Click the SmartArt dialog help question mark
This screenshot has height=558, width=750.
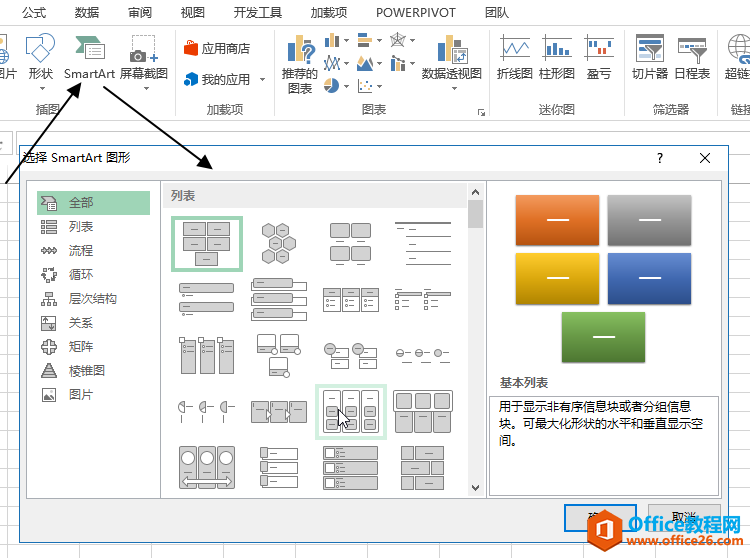click(x=660, y=158)
